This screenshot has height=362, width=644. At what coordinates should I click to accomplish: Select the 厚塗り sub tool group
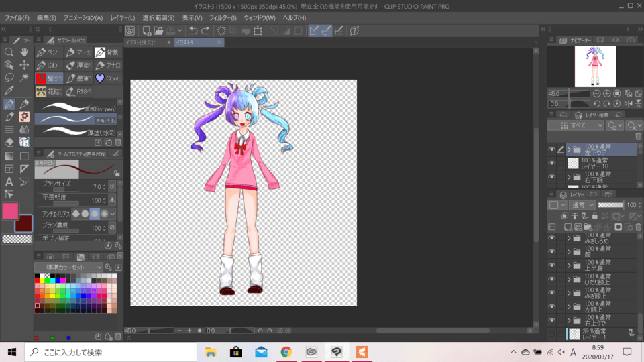pos(79,65)
